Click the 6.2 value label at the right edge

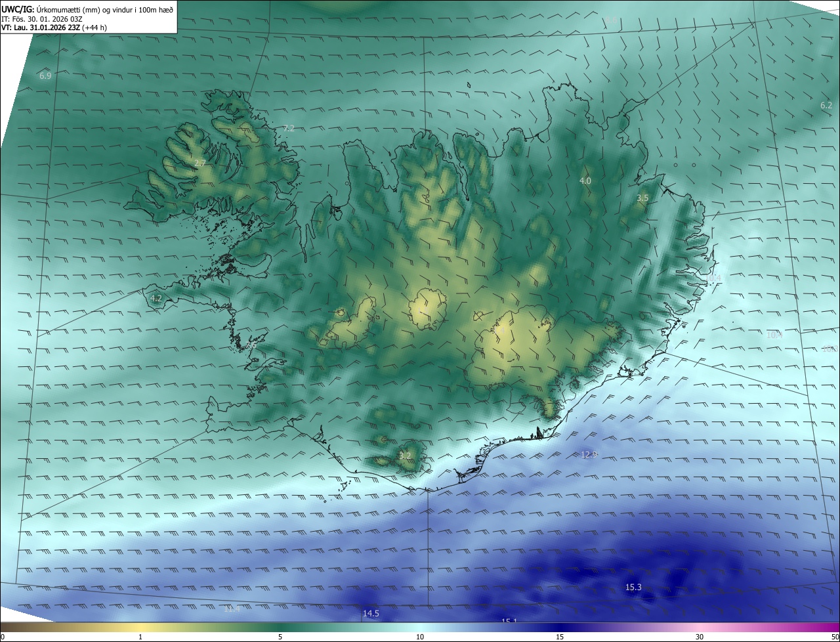coord(826,105)
